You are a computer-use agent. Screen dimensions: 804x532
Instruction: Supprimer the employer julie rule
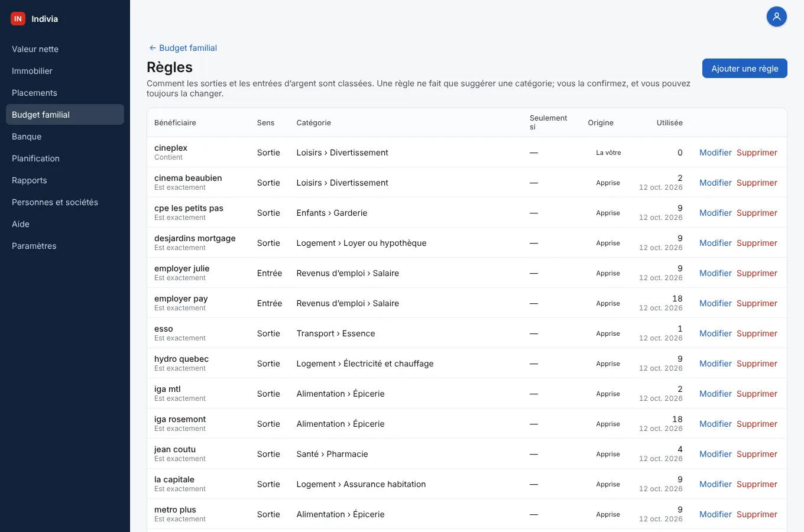[757, 273]
